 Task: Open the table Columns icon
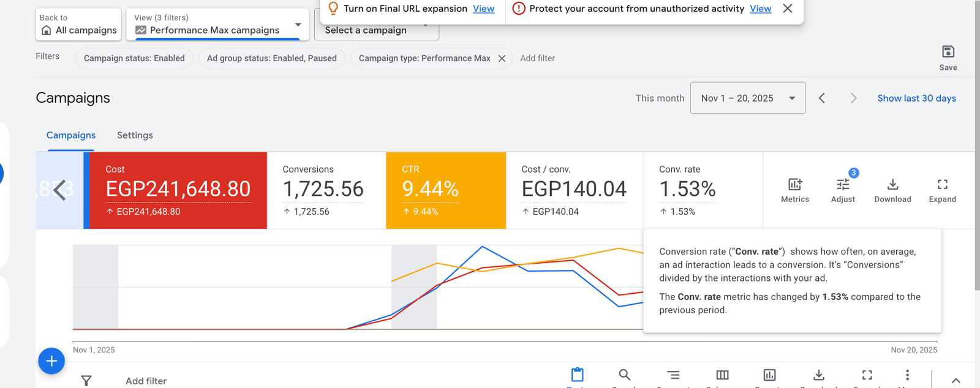point(722,375)
